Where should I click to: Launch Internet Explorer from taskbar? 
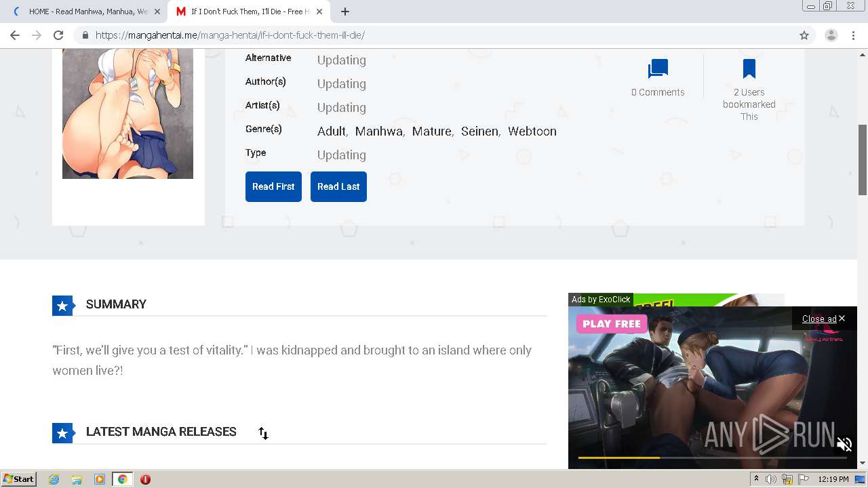54,479
